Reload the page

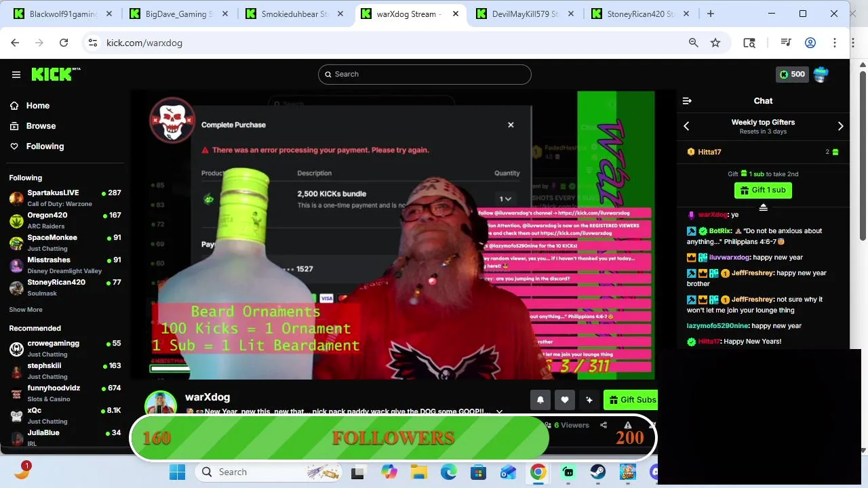64,43
